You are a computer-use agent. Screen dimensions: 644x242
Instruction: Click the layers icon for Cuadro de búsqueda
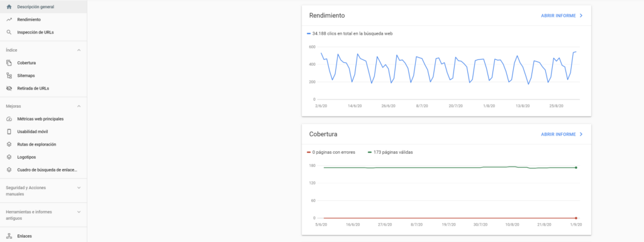[x=9, y=170]
